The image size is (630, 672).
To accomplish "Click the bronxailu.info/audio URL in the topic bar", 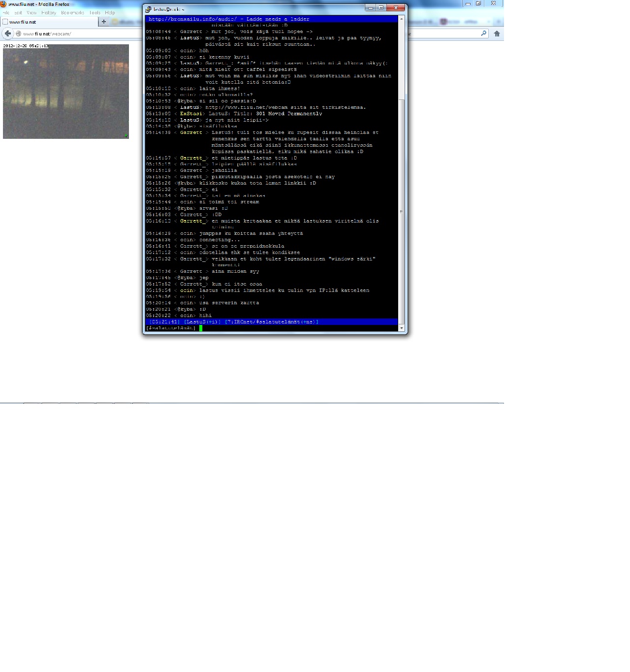I will pos(193,19).
